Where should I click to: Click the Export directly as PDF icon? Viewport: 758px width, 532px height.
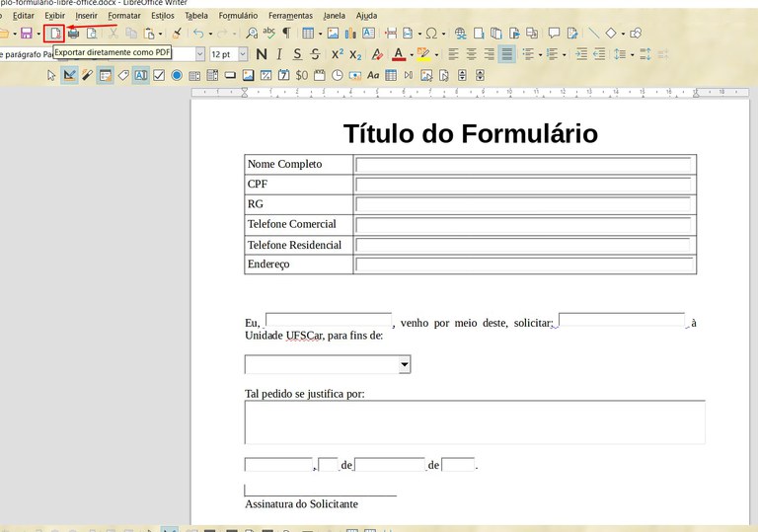[54, 34]
